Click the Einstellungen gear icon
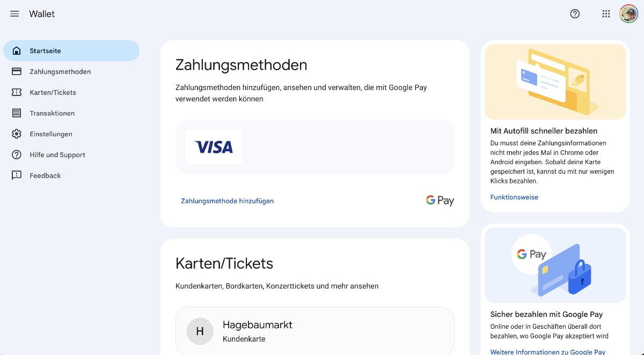Viewport: 644px width, 355px height. (16, 134)
